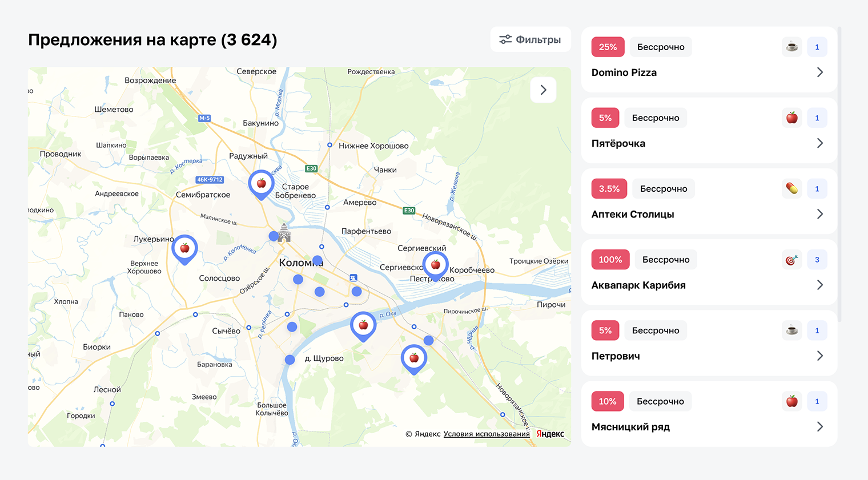Click the M-5 road sign on map

(x=204, y=118)
